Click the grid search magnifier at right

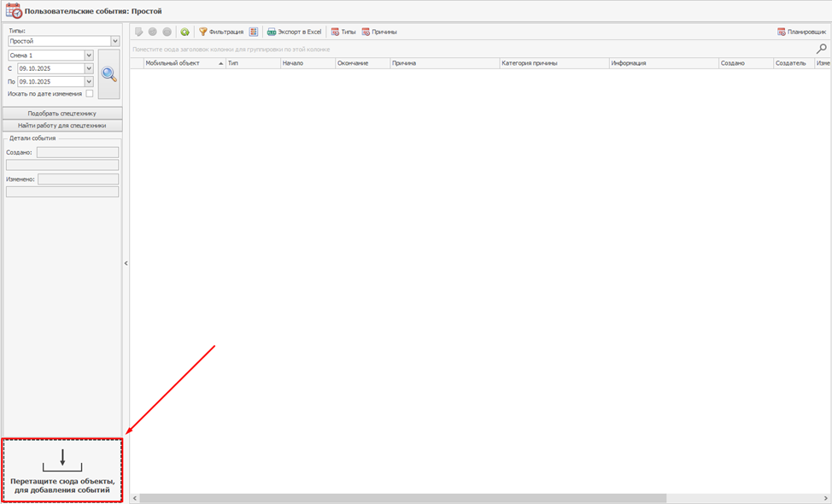click(x=822, y=50)
